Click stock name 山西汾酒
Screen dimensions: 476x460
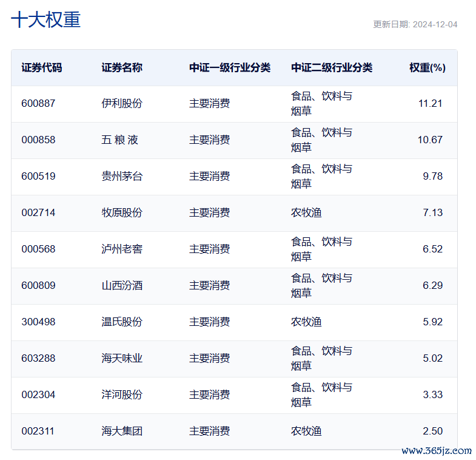pyautogui.click(x=122, y=285)
